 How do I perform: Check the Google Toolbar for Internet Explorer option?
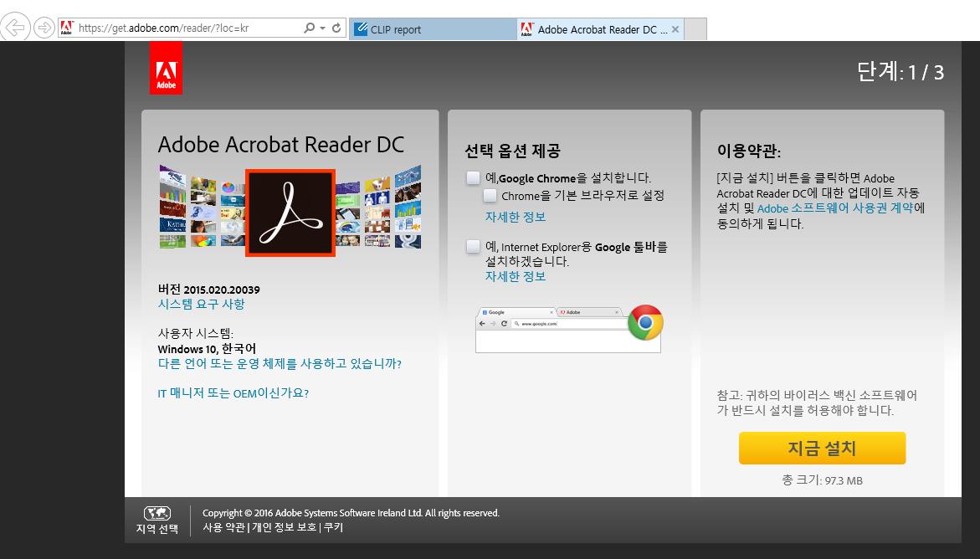point(473,246)
